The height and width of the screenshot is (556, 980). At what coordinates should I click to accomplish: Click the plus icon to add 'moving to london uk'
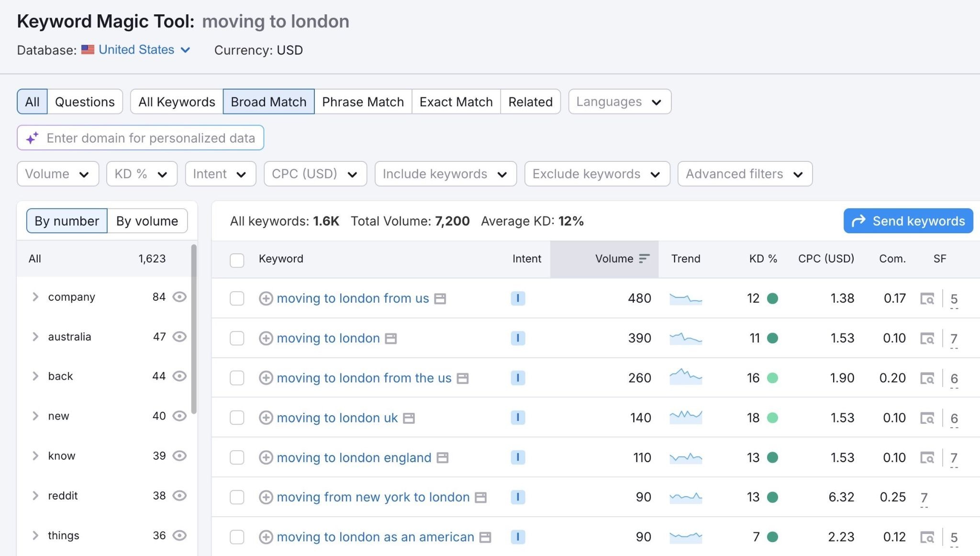coord(266,418)
